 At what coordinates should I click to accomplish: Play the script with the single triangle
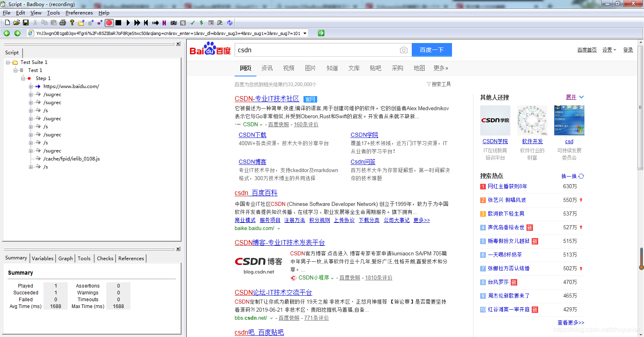(x=128, y=23)
